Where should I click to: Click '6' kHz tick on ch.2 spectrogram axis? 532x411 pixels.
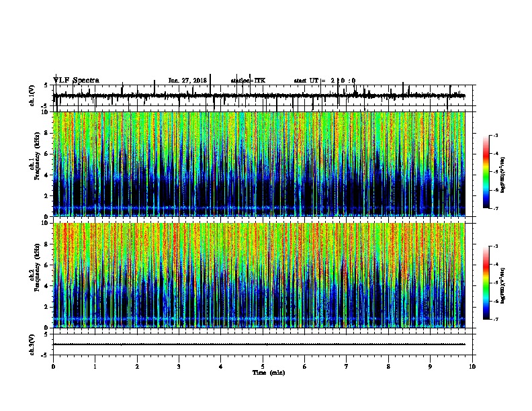tap(47, 265)
